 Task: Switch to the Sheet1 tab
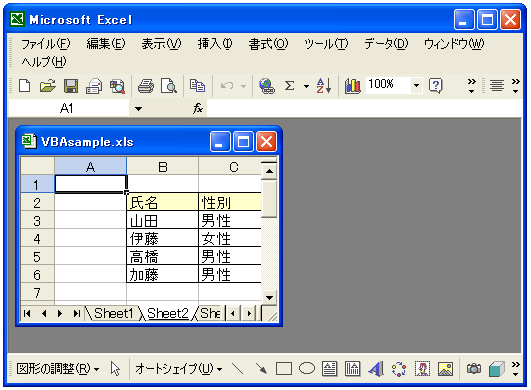pos(113,313)
